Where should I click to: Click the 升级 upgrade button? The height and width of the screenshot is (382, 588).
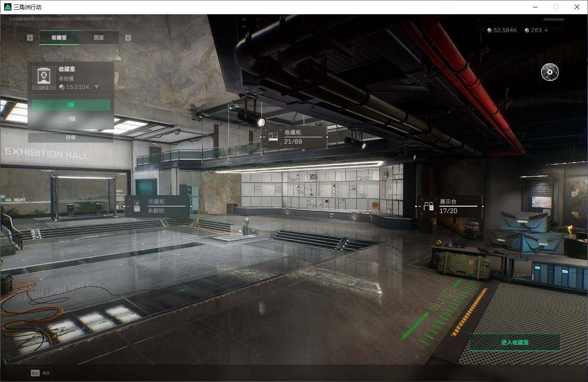point(71,137)
